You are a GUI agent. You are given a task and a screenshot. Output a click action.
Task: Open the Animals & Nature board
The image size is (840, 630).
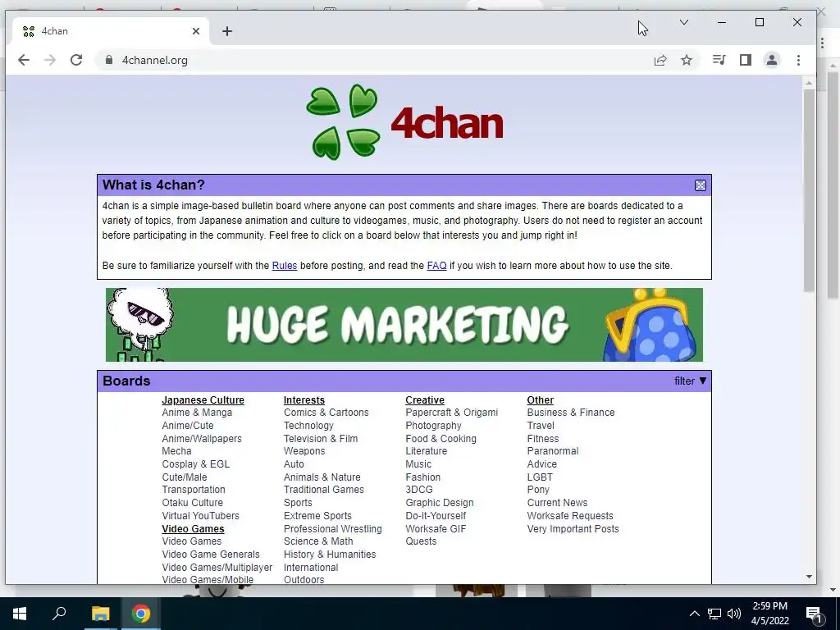tap(322, 477)
